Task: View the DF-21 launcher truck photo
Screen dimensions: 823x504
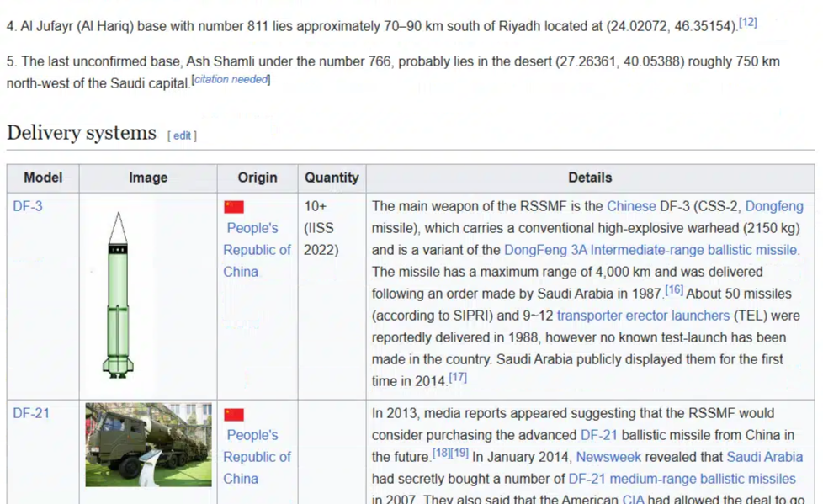Action: point(149,444)
